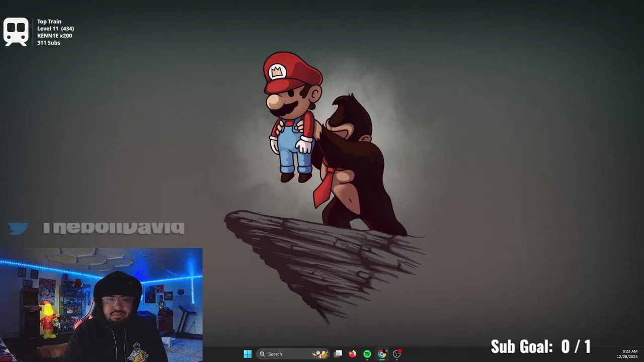The width and height of the screenshot is (644, 362).
Task: Open Spotify from the taskbar
Action: click(x=367, y=354)
